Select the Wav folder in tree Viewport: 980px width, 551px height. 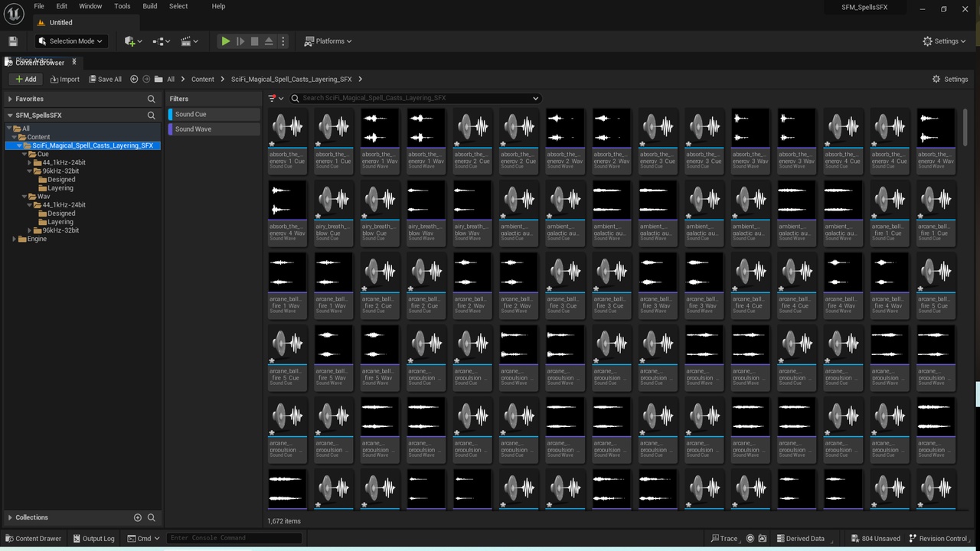44,197
